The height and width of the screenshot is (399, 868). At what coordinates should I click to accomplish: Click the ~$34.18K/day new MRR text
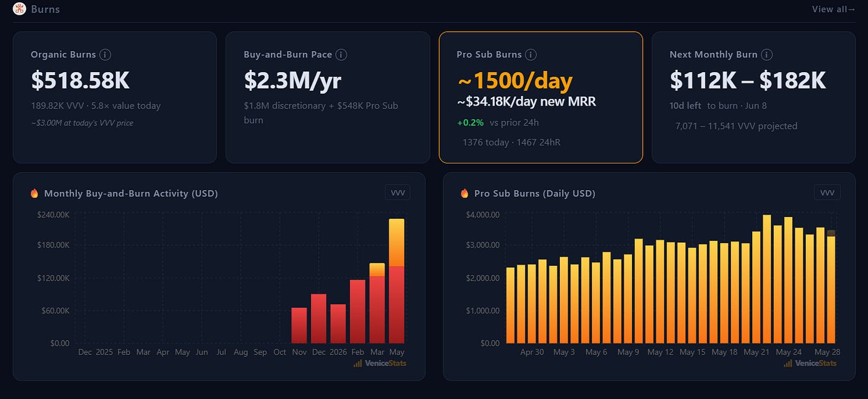point(526,102)
